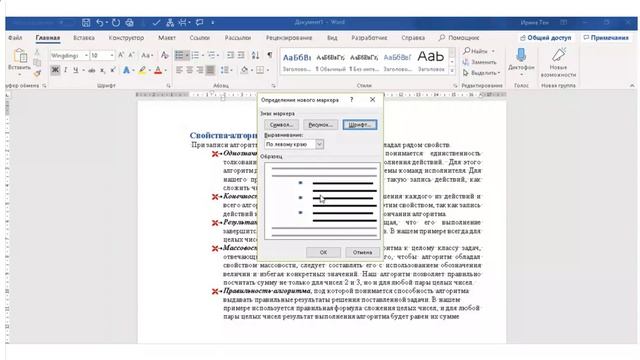
Task: Click the quick print printer icon
Action: (x=129, y=22)
